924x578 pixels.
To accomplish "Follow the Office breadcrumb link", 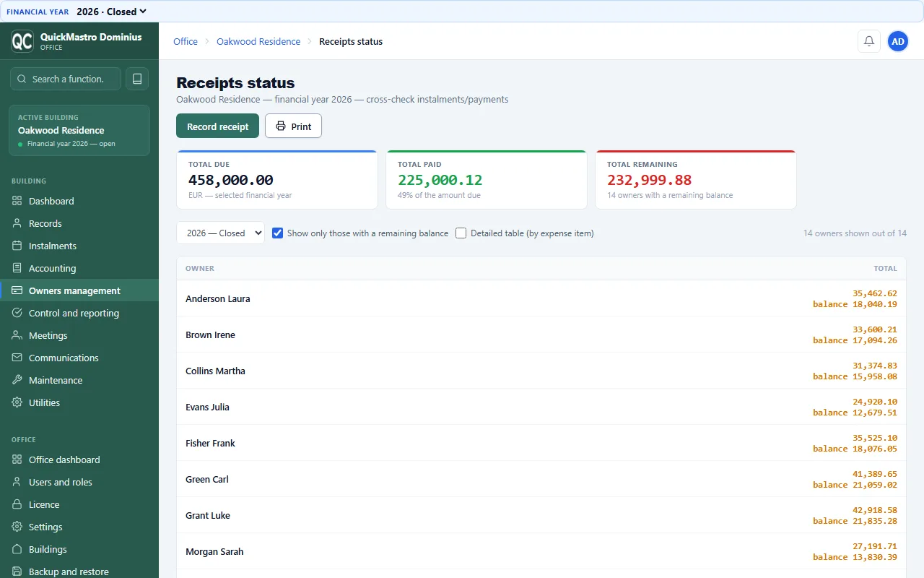I will click(x=186, y=41).
